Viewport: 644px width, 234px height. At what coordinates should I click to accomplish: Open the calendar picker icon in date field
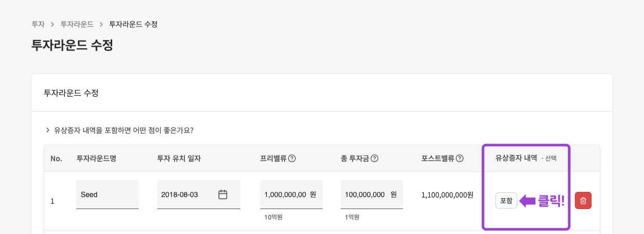[223, 194]
